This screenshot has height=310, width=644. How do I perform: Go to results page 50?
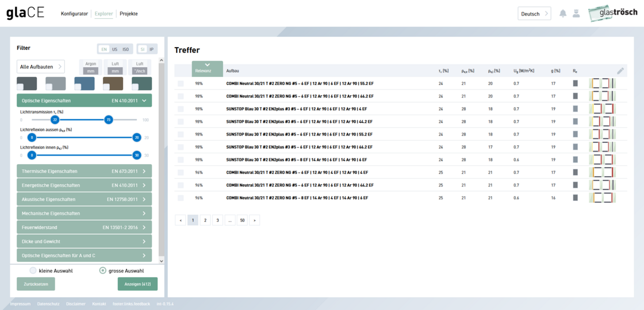coord(242,220)
